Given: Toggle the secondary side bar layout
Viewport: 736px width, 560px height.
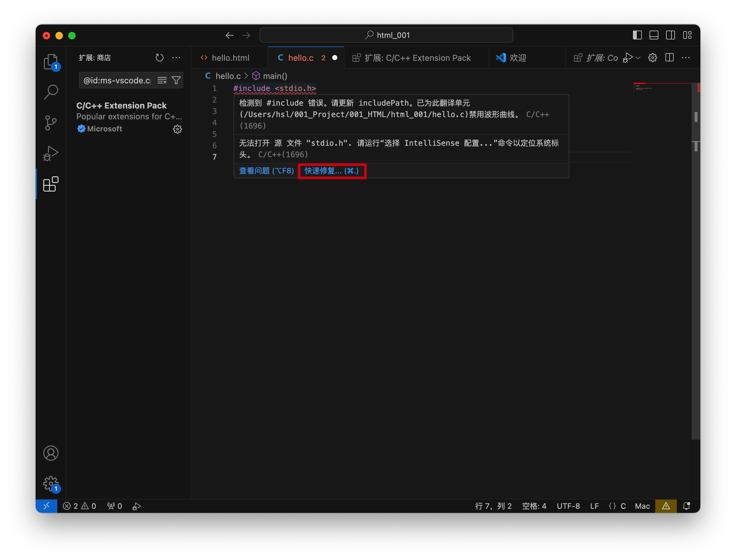Looking at the screenshot, I should tap(670, 35).
